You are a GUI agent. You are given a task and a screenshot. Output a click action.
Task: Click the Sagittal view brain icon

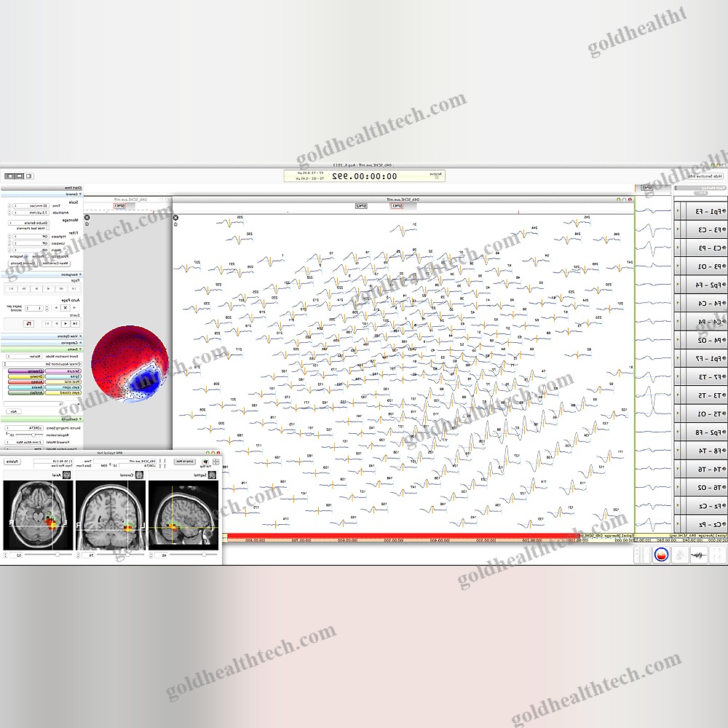[212, 475]
